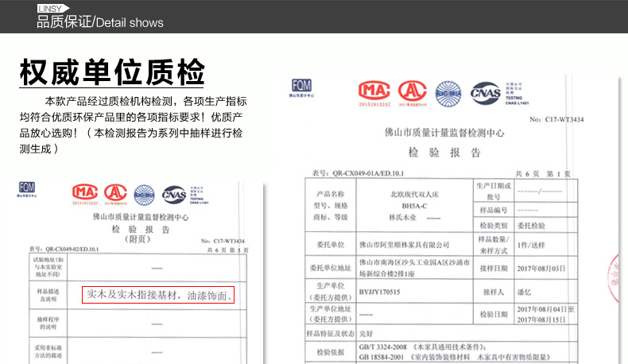Screen dimensions: 628x364
Task: Click the 样品编号 label cell
Action: [x=494, y=210]
